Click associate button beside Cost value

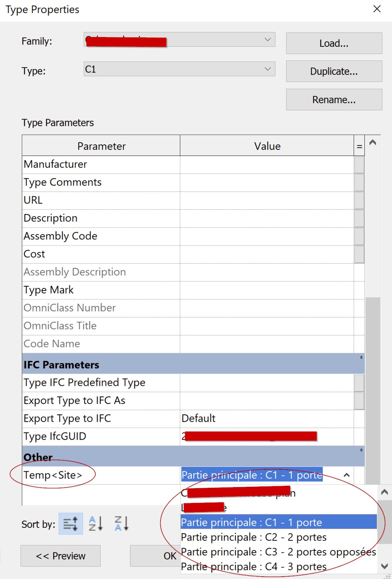359,254
